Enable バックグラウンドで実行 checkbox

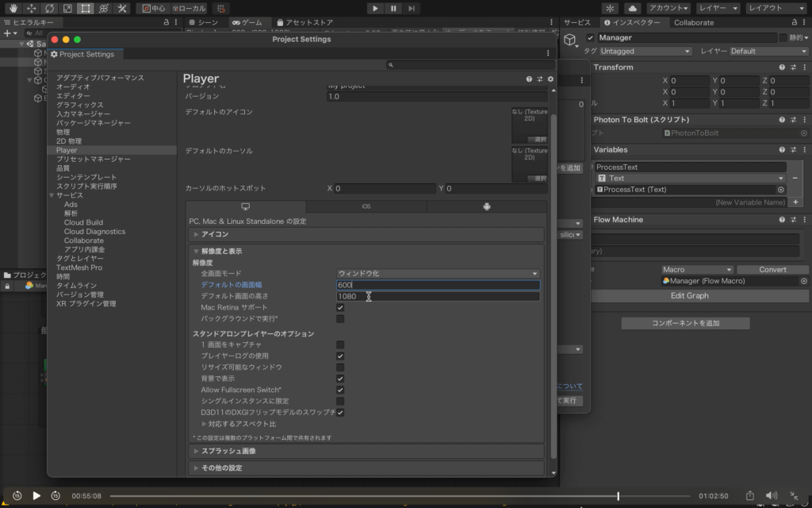340,319
